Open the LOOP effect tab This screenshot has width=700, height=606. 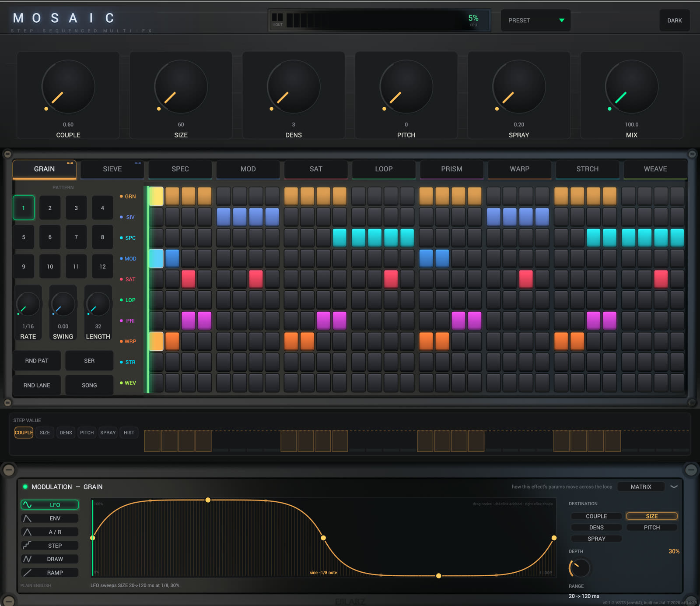384,169
